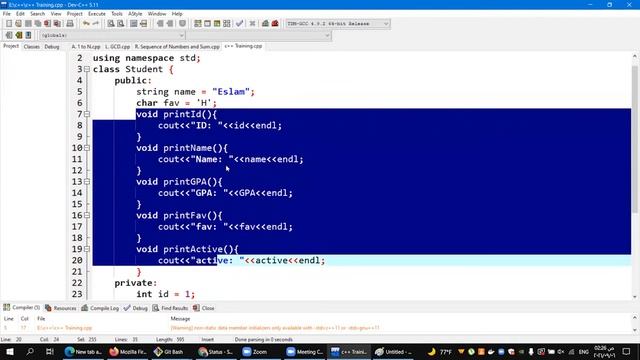This screenshot has height=360, width=640.
Task: Open the Compiler tab in bottom panel
Action: (x=22, y=308)
